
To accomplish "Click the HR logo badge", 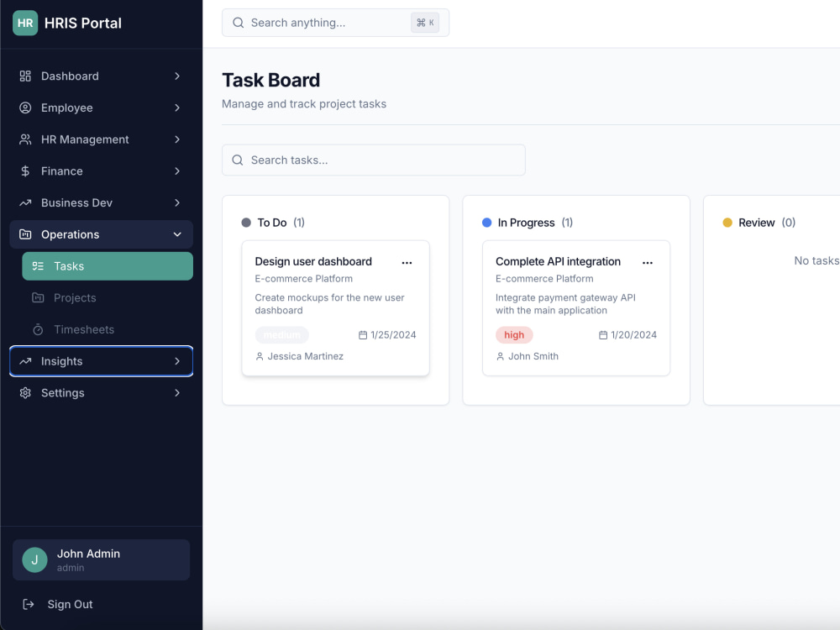I will [25, 23].
